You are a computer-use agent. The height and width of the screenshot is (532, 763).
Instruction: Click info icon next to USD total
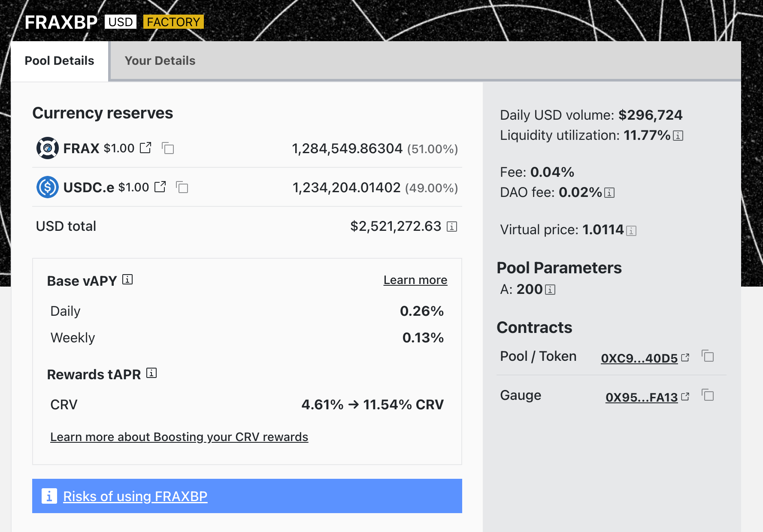(452, 227)
